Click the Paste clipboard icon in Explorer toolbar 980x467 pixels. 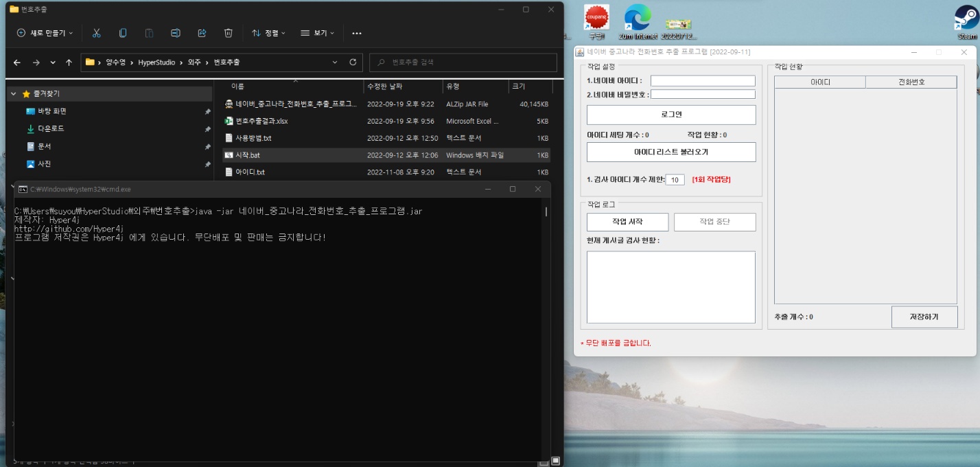coord(149,33)
